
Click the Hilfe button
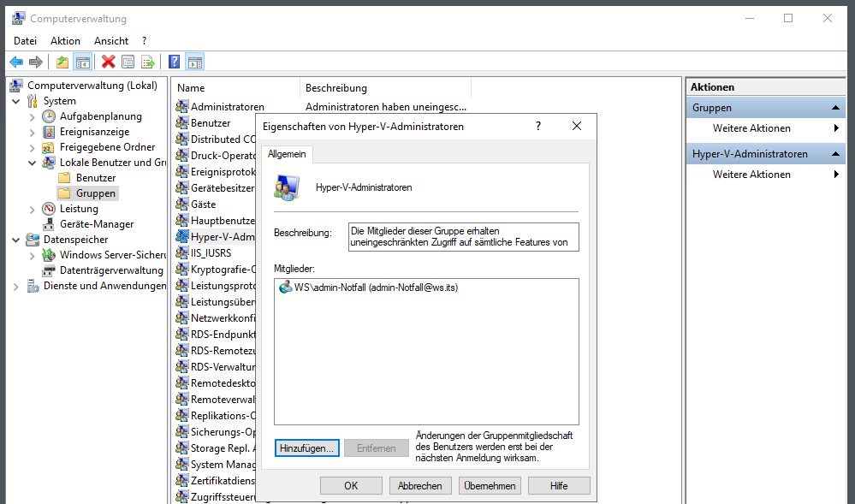[x=559, y=485]
